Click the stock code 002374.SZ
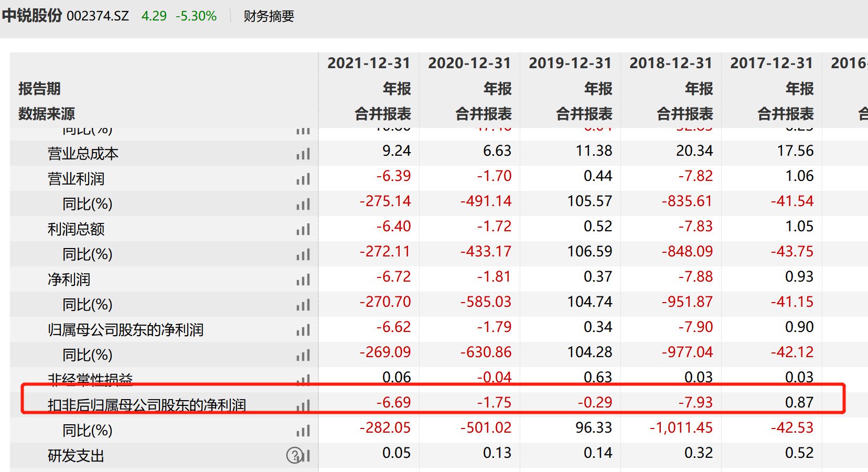 (x=98, y=16)
